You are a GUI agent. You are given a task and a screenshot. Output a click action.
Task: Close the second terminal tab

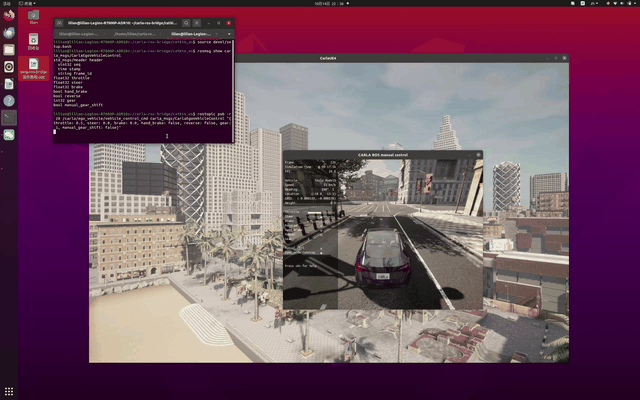click(160, 34)
